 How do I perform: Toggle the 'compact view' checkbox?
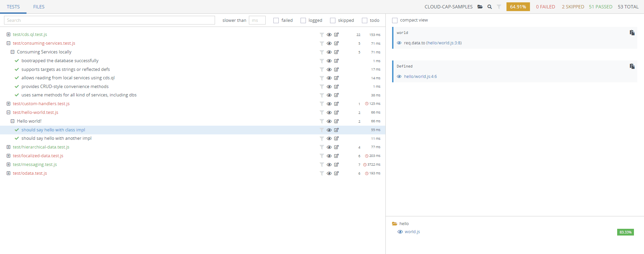click(x=395, y=20)
